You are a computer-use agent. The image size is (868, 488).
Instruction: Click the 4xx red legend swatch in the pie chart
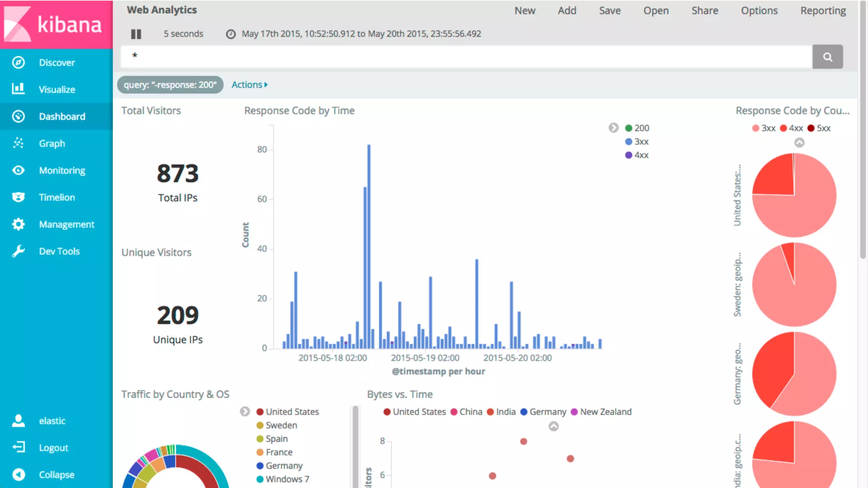(x=784, y=128)
